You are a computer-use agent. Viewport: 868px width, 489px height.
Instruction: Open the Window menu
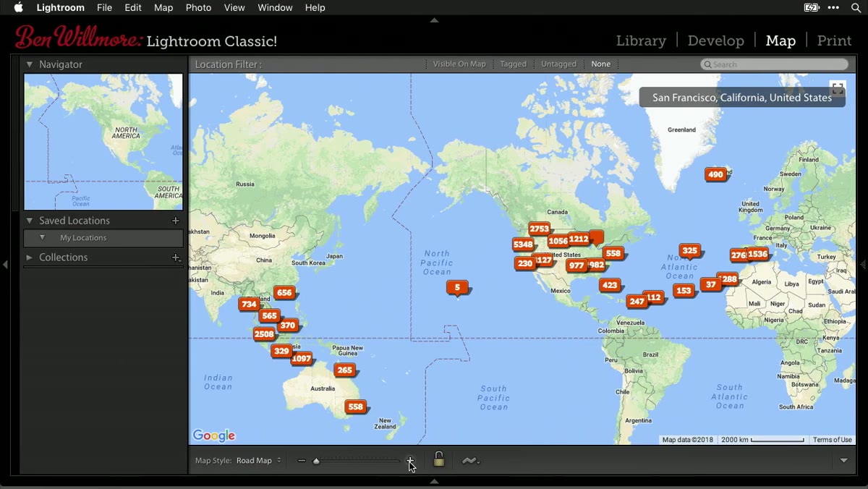coord(275,7)
